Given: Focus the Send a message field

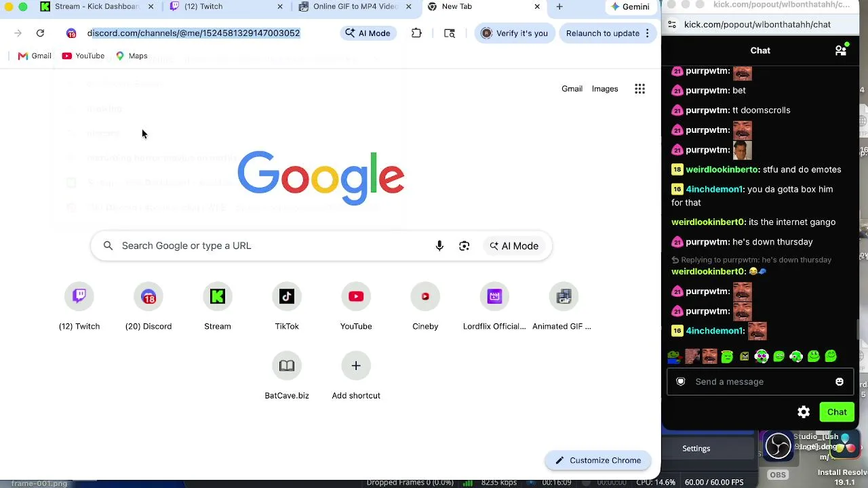Looking at the screenshot, I should [759, 382].
